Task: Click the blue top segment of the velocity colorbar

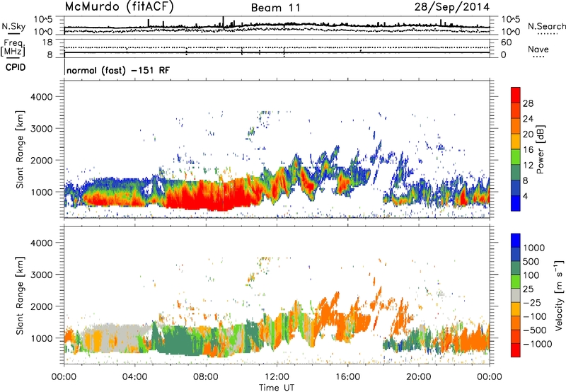Action: click(x=516, y=241)
